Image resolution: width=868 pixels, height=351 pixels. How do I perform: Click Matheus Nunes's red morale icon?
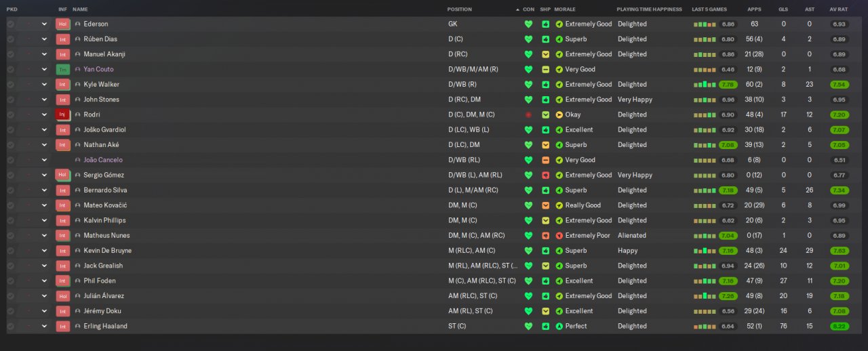559,235
